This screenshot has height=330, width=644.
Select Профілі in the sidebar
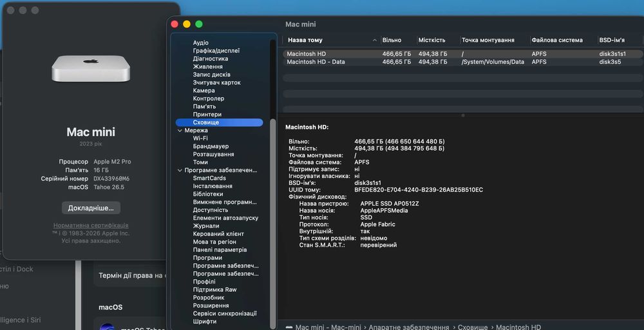[204, 282]
